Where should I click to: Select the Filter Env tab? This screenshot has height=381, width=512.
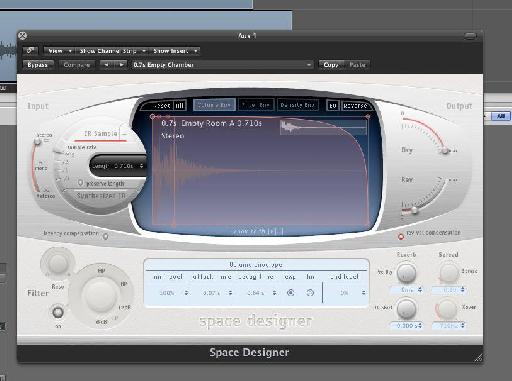pos(256,105)
